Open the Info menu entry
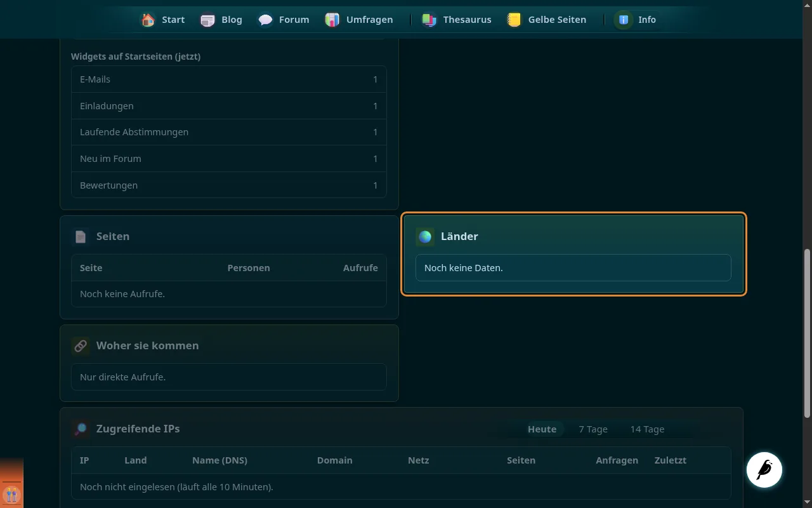 coord(636,20)
